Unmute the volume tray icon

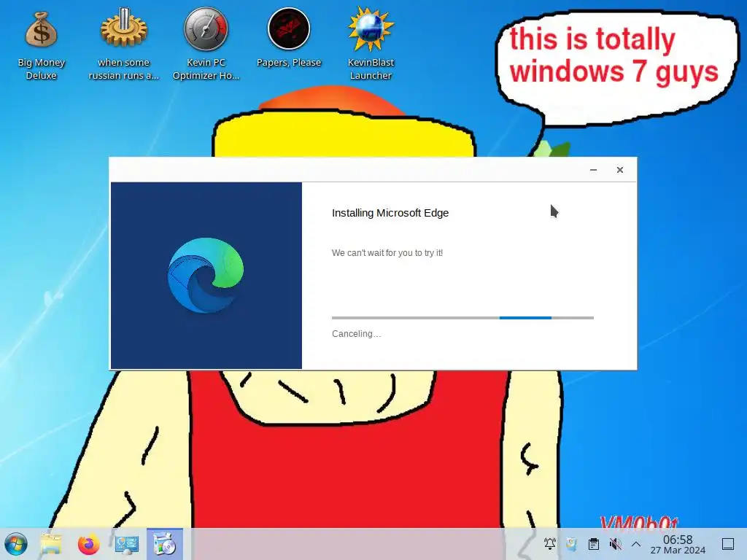click(615, 544)
